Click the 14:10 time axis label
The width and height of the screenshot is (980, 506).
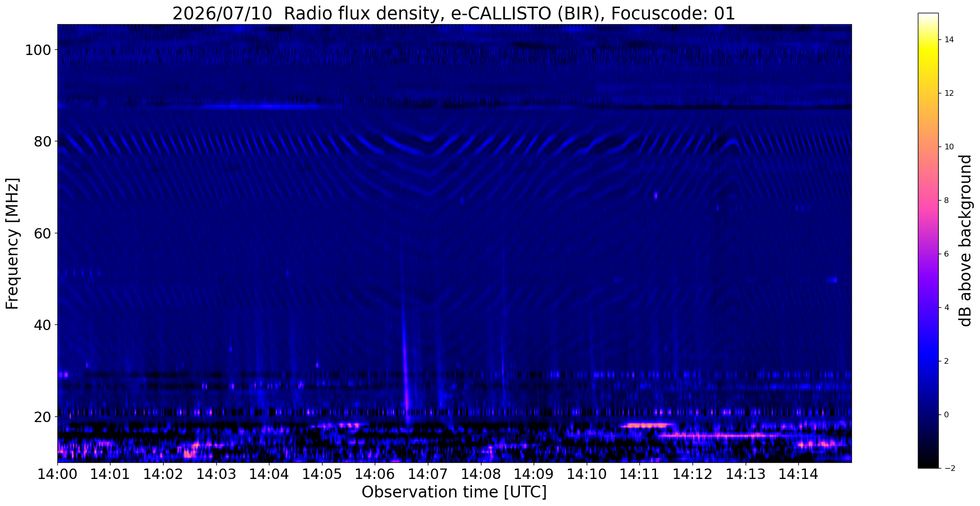click(587, 475)
